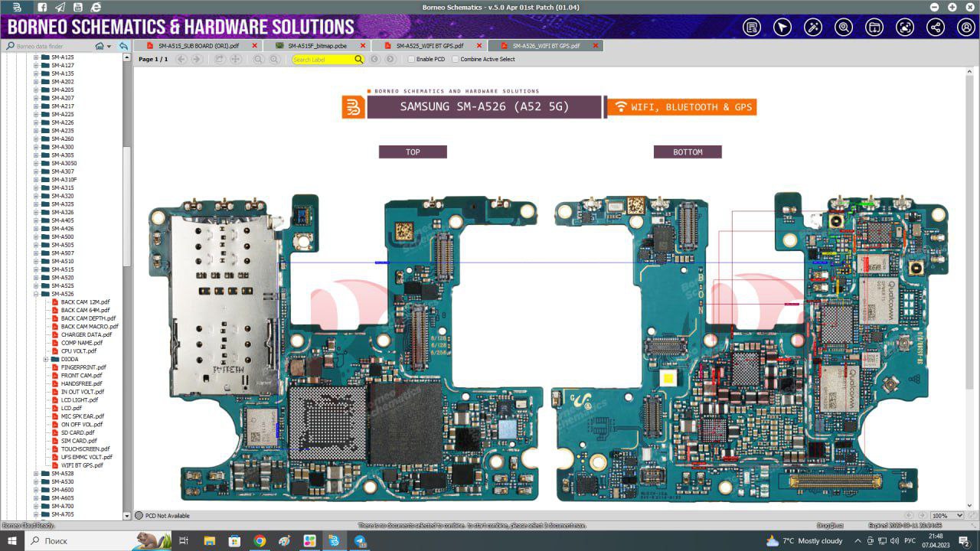Screen dimensions: 980x551
Task: Expand the DIODA subfolder
Action: pos(46,359)
